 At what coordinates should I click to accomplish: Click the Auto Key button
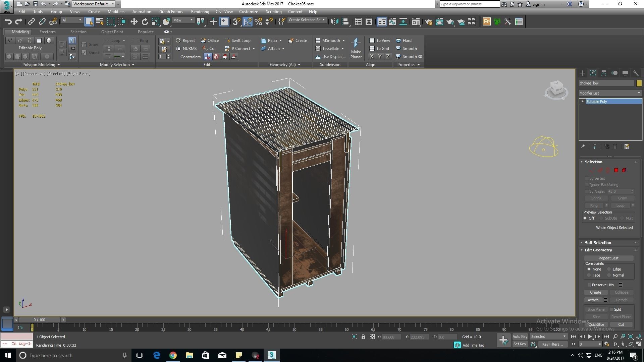click(x=520, y=337)
